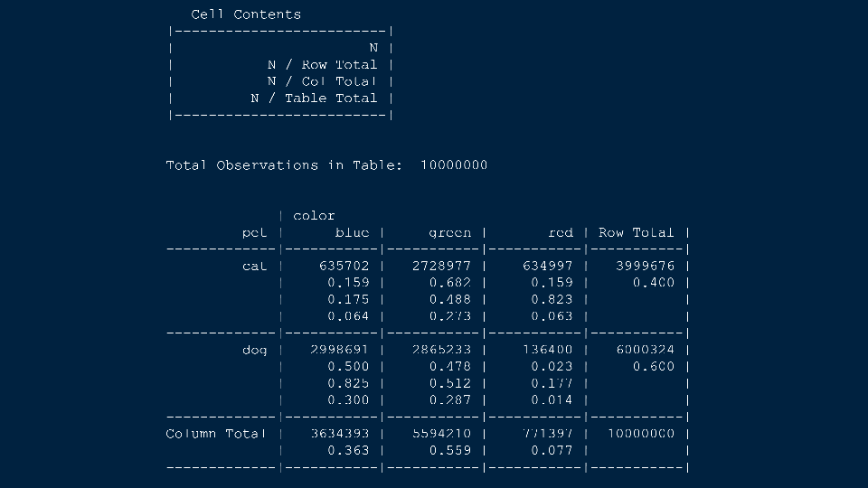Click the "N / Table Total" legend line
The width and height of the screenshot is (868, 488).
pyautogui.click(x=314, y=99)
